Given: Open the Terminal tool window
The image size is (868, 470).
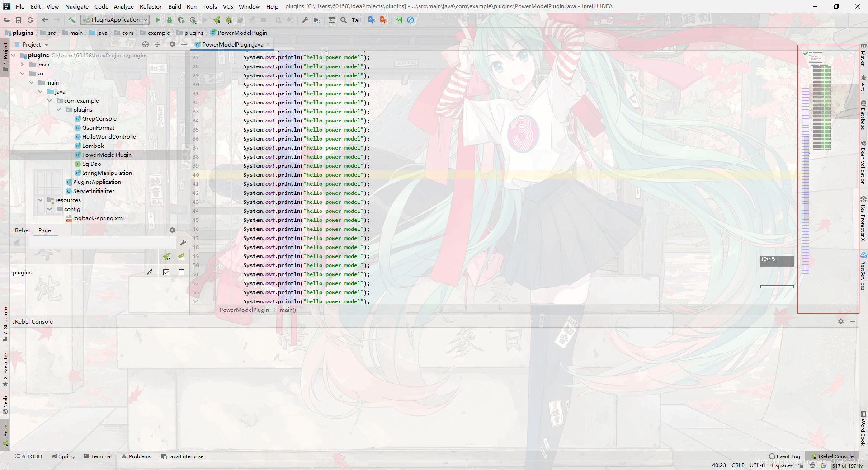Looking at the screenshot, I should [98, 456].
